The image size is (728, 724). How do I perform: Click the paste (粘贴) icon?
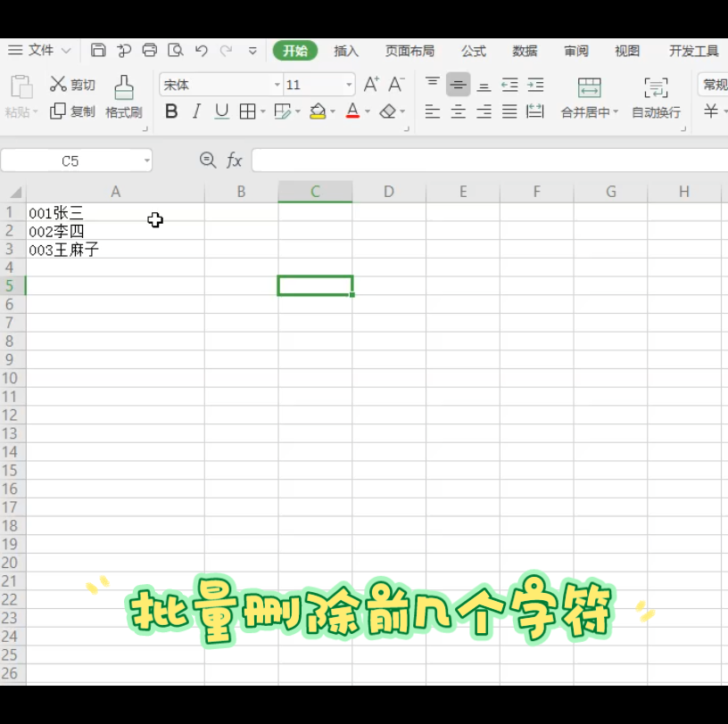tap(21, 94)
